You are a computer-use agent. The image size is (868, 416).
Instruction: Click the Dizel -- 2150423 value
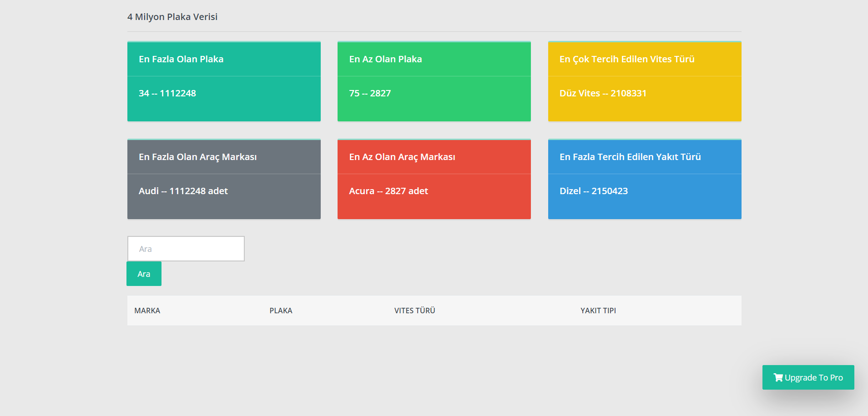click(593, 191)
